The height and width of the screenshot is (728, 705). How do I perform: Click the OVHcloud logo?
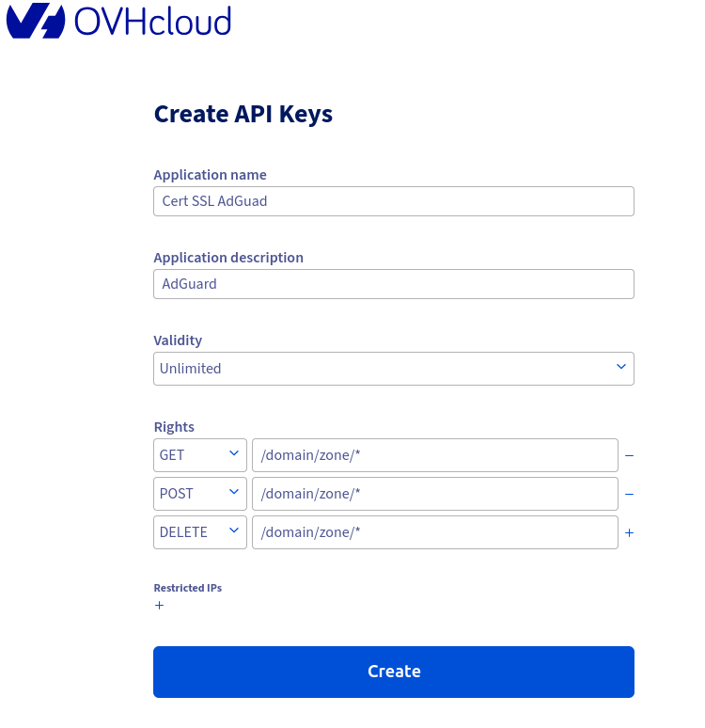tap(118, 22)
